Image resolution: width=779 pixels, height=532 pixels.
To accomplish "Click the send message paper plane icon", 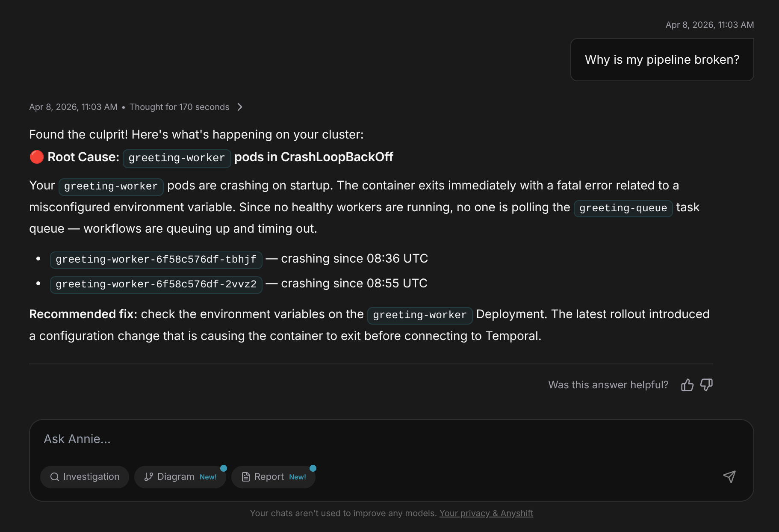I will coord(729,476).
